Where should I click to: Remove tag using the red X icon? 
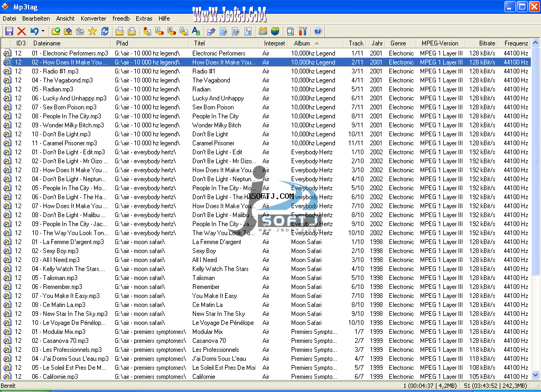point(21,31)
